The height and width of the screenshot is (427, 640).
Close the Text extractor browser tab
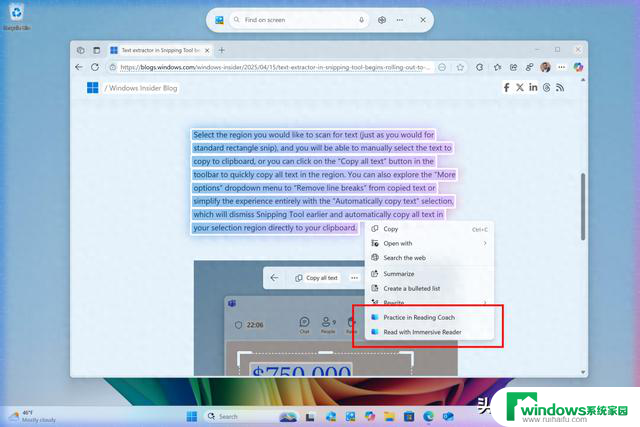coord(207,51)
